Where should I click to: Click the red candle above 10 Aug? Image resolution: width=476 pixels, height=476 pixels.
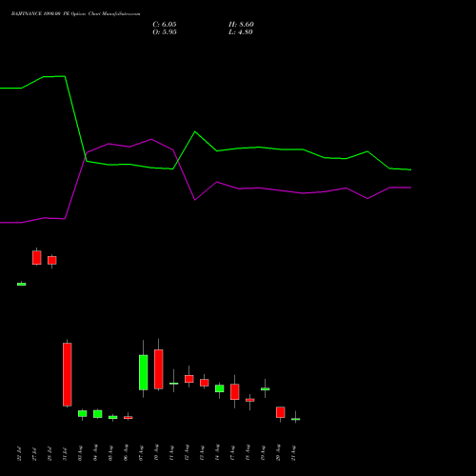pos(159,369)
